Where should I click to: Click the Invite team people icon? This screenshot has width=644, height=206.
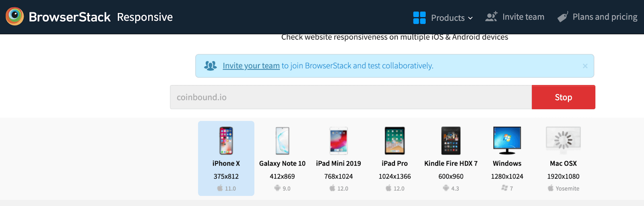point(491,17)
